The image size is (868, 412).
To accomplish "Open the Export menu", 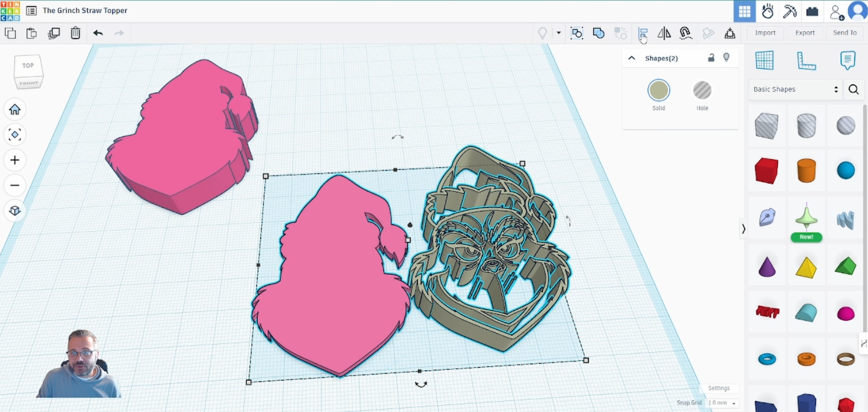I will tap(805, 32).
